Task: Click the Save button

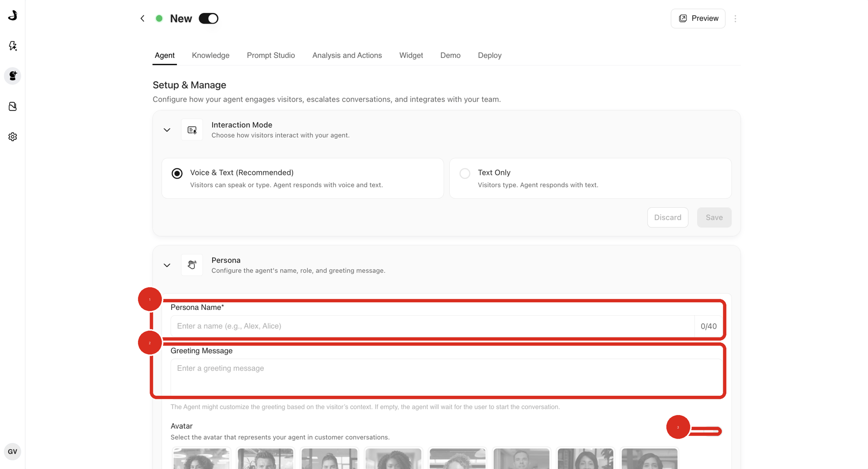Action: click(x=714, y=217)
